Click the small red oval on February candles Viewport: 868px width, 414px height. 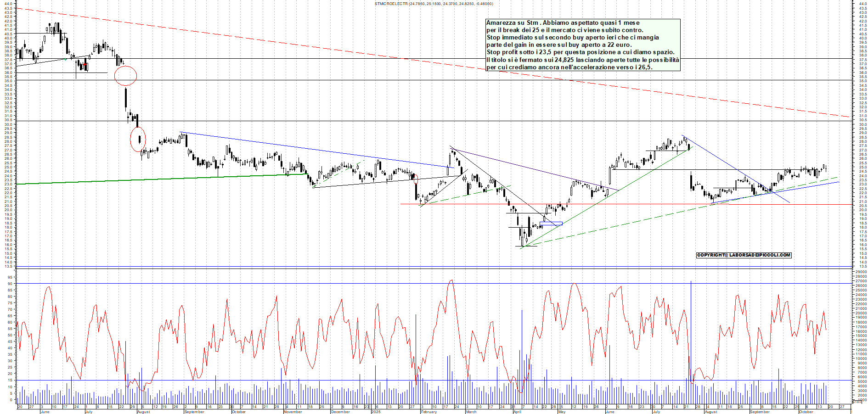(416, 179)
